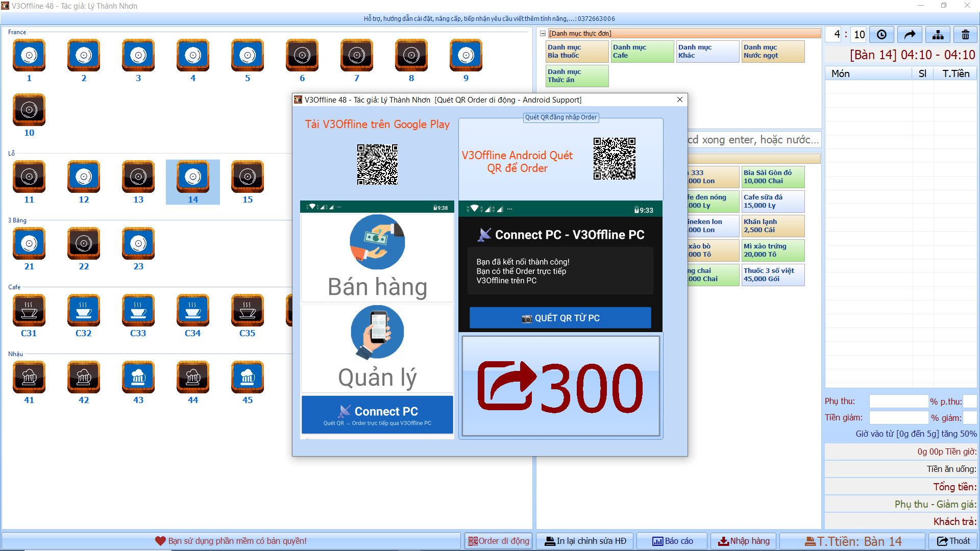Click the licensed software notice bar

231,541
